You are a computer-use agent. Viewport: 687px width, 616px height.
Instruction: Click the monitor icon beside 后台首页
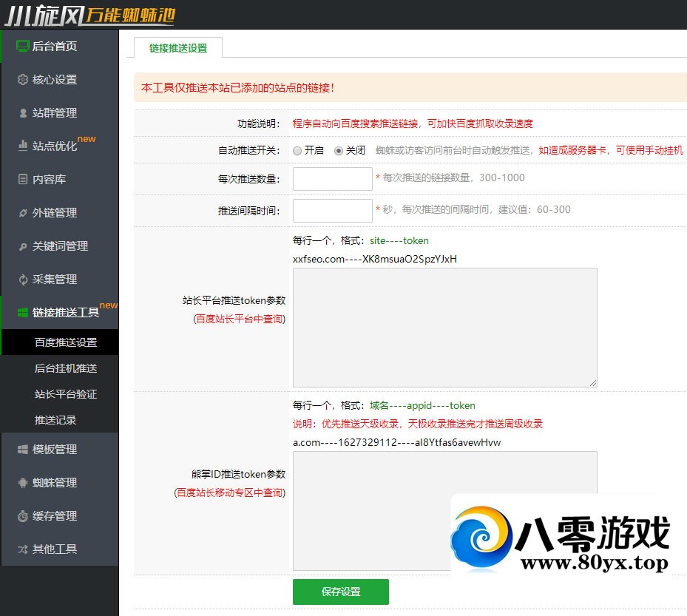point(22,47)
